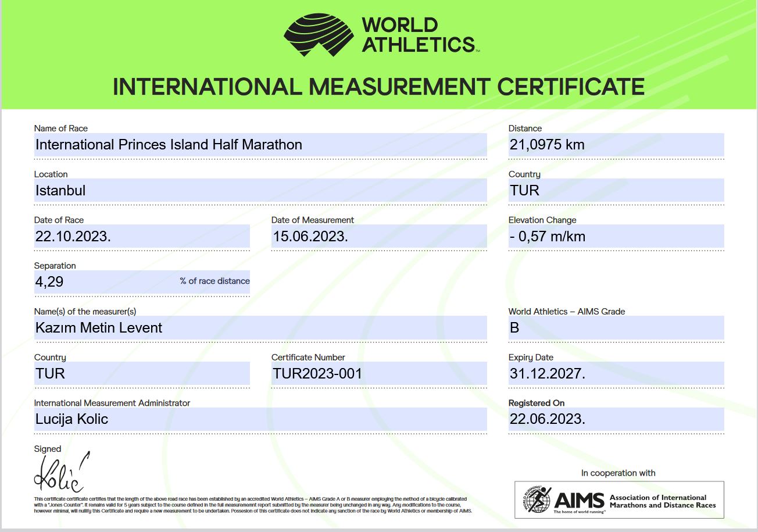
Task: Click the Expiry Date field 31.12.2027.
Action: coord(616,373)
